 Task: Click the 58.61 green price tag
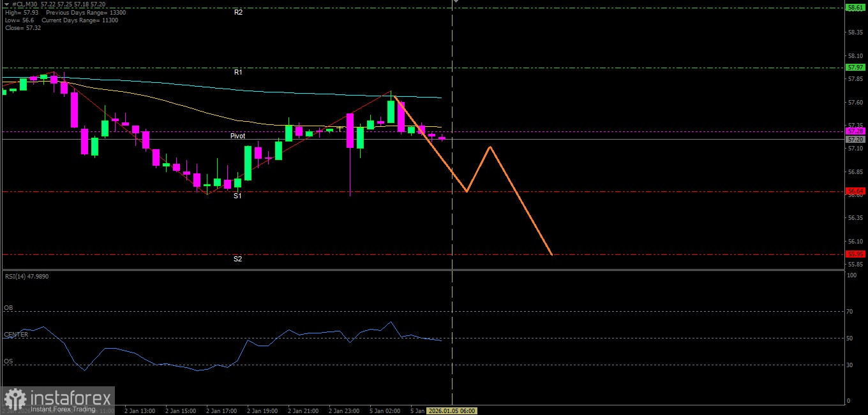point(855,8)
